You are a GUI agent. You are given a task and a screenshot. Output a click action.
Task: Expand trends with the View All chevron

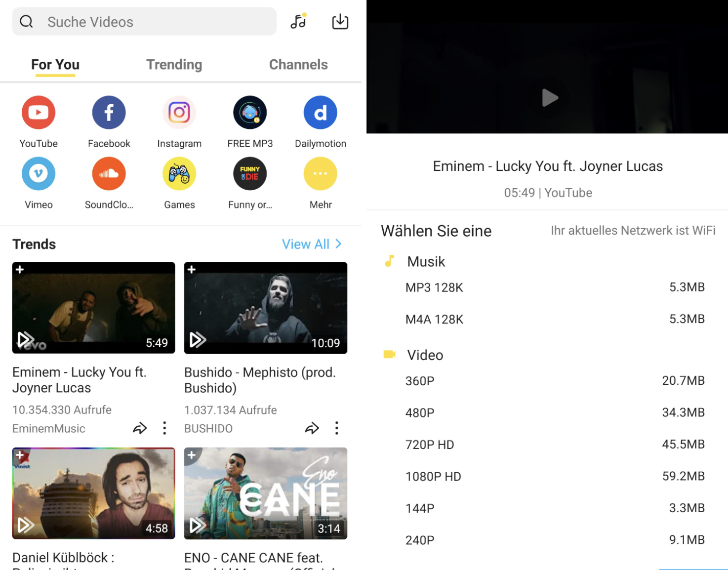(x=338, y=244)
